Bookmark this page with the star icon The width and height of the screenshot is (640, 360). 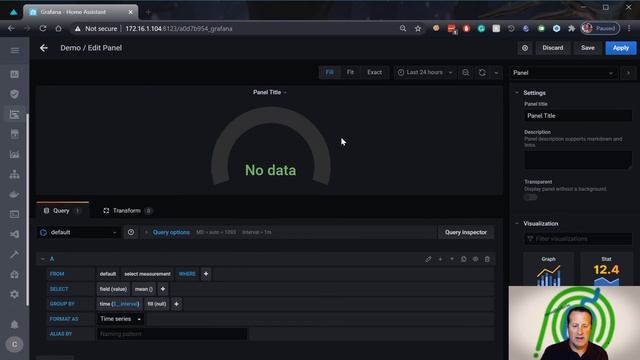point(418,29)
